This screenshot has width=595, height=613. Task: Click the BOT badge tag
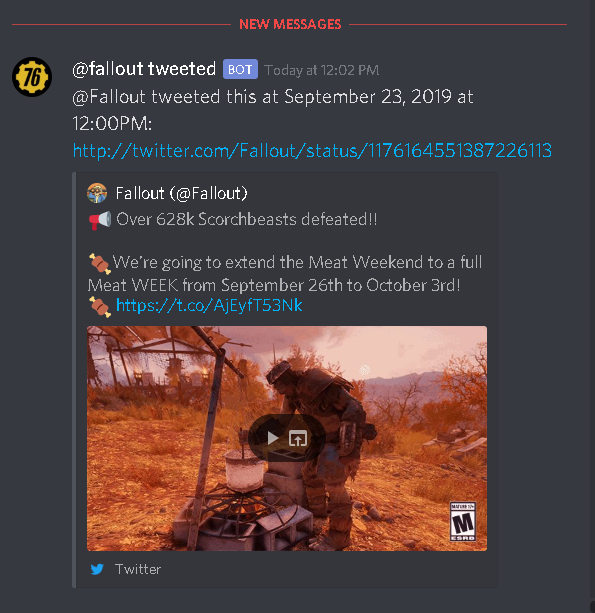point(240,70)
